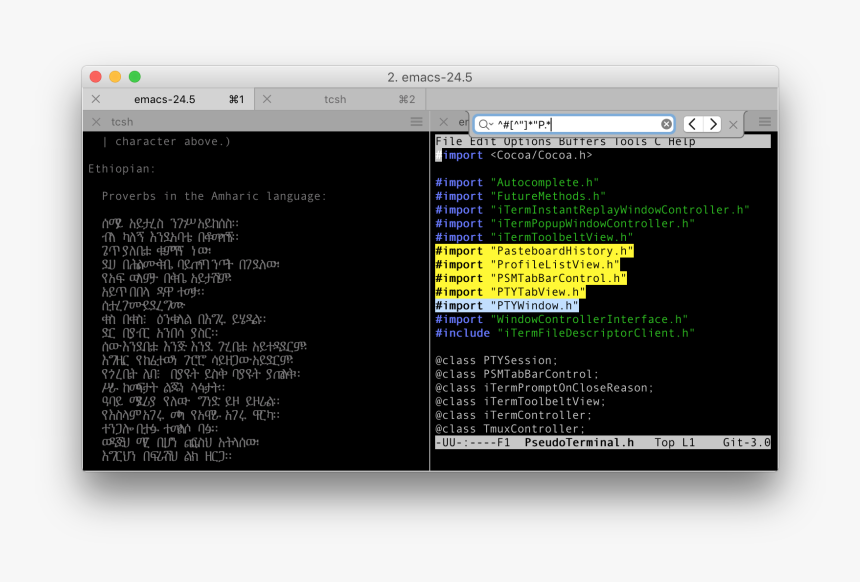This screenshot has width=860, height=582.
Task: Open tcsh pane hamburger menu
Action: point(416,122)
